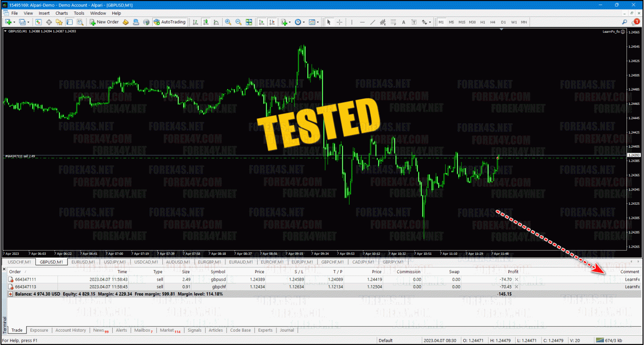Select the Horizontal Line drawing tool
Viewport: 644px width, 345px height.
[362, 22]
